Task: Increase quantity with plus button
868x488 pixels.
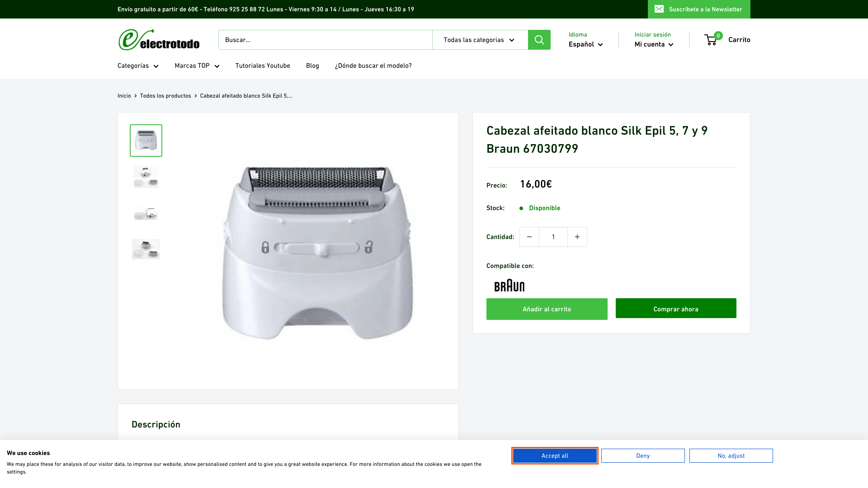Action: pos(577,237)
